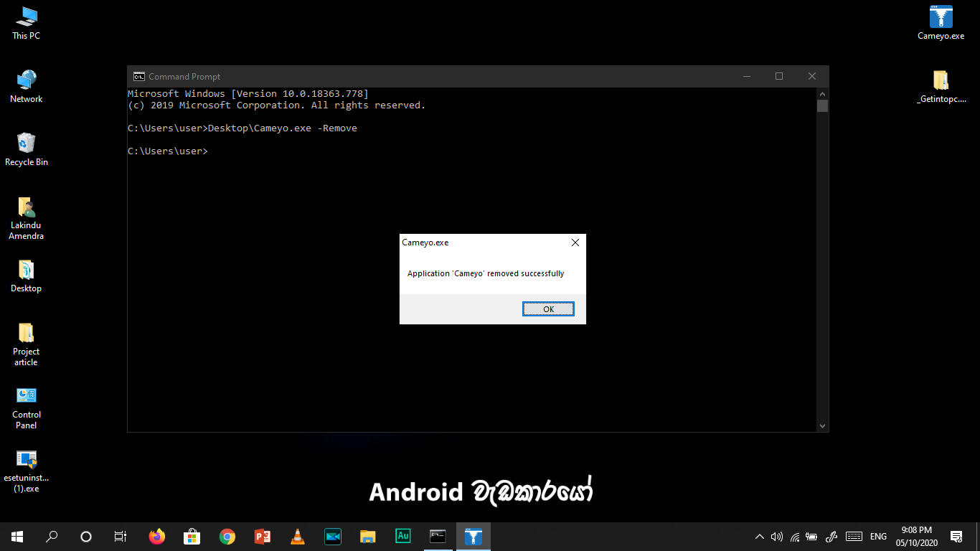The image size is (980, 551).
Task: Select the Recycle Bin desktop icon
Action: tap(27, 150)
